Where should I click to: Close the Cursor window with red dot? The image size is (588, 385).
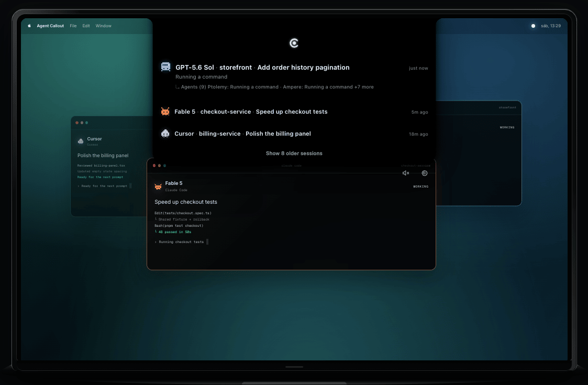point(77,123)
